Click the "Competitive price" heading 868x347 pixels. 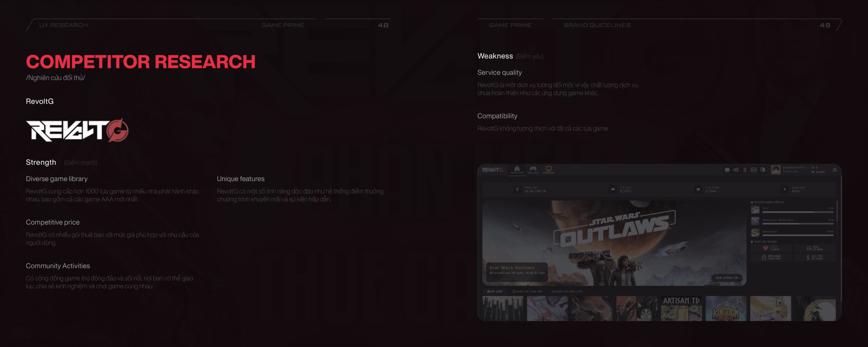pyautogui.click(x=53, y=222)
